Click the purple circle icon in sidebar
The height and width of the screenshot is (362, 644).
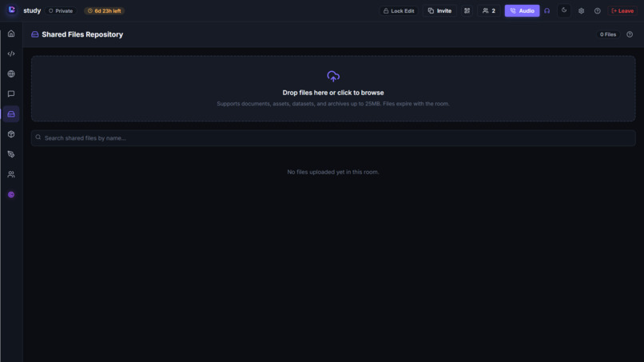(11, 195)
